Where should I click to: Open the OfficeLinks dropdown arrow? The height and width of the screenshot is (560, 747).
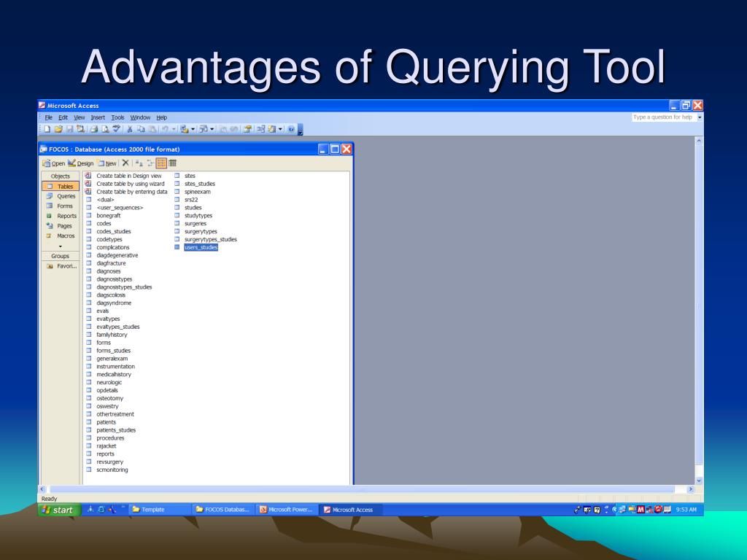point(193,129)
